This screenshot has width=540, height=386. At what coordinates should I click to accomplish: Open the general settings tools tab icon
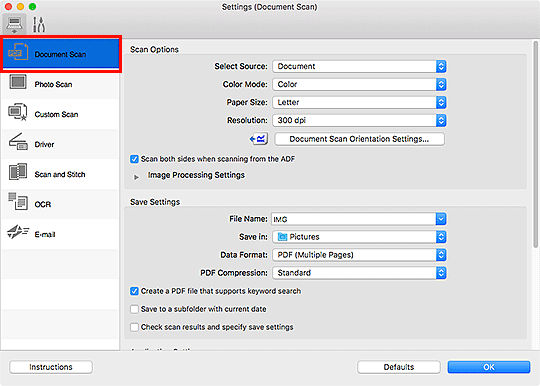point(39,24)
